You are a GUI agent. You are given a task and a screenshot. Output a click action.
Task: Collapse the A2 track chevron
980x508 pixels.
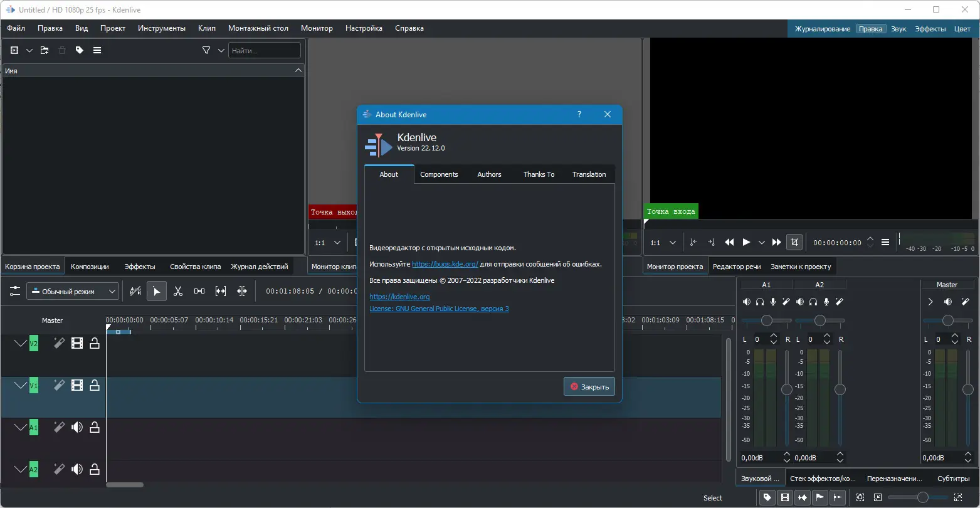21,468
